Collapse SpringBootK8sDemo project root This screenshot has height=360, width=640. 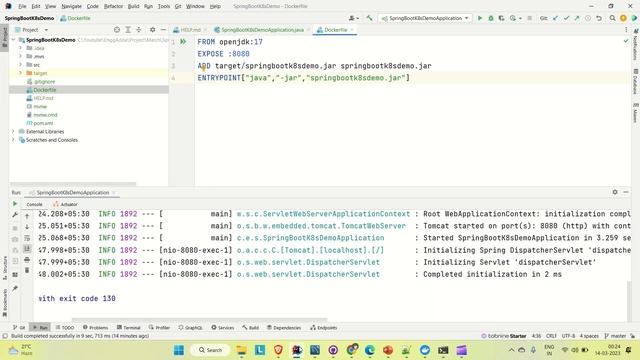point(13,40)
